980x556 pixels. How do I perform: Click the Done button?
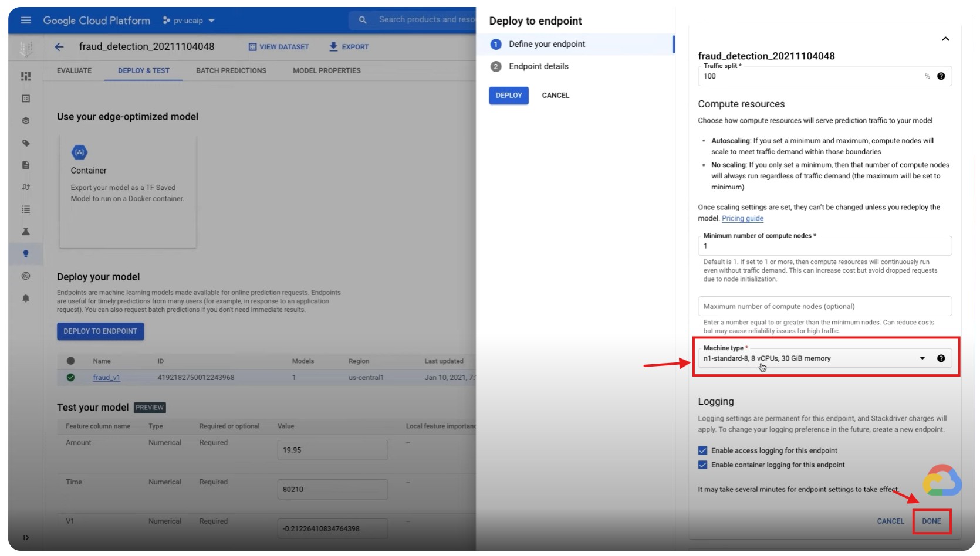click(x=931, y=521)
